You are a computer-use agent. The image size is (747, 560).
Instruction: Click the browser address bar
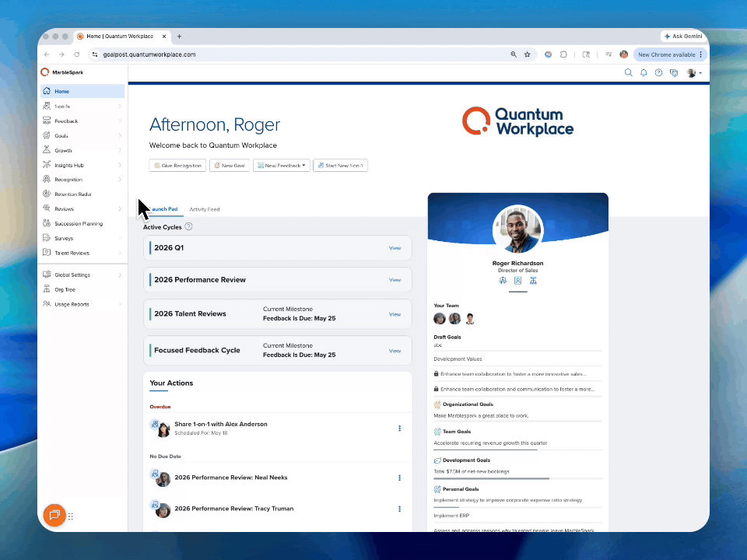305,54
